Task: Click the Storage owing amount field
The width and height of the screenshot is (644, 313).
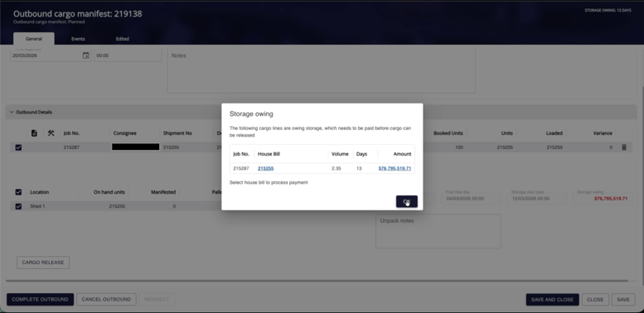Action: coord(602,199)
